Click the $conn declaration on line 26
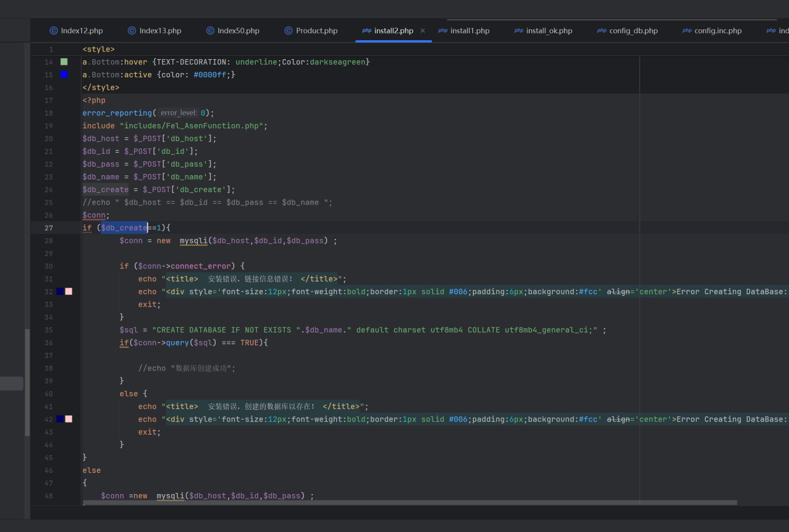The width and height of the screenshot is (789, 532). pyautogui.click(x=94, y=215)
